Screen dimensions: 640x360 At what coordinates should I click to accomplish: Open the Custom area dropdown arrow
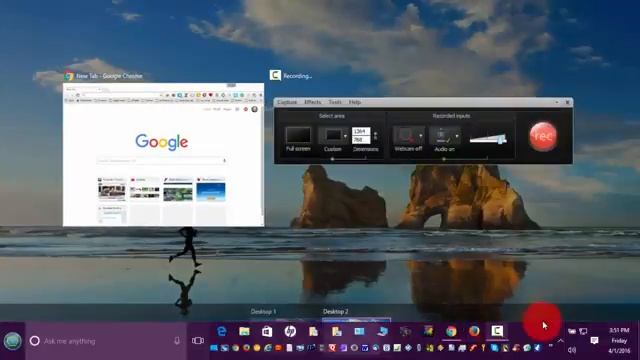[x=346, y=136]
